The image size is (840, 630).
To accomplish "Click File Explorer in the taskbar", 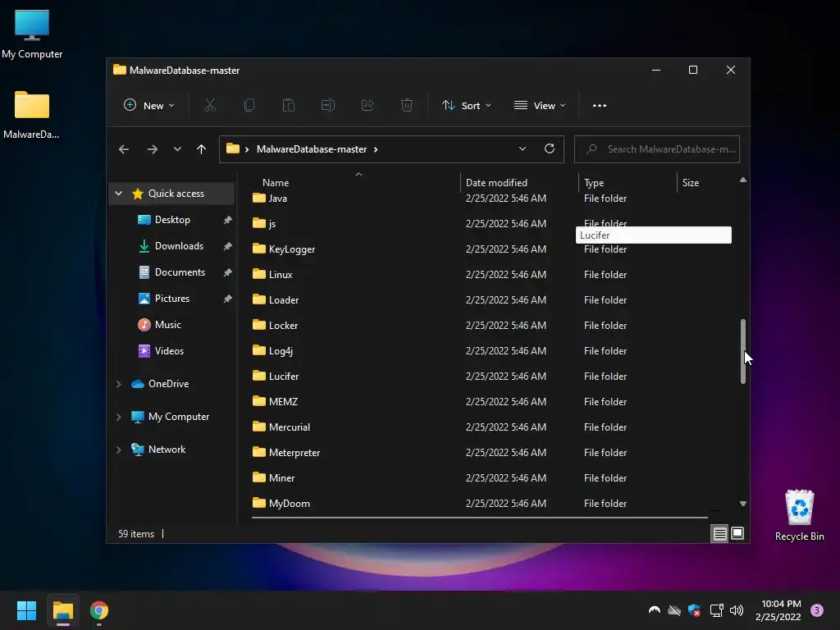I will (x=62, y=610).
